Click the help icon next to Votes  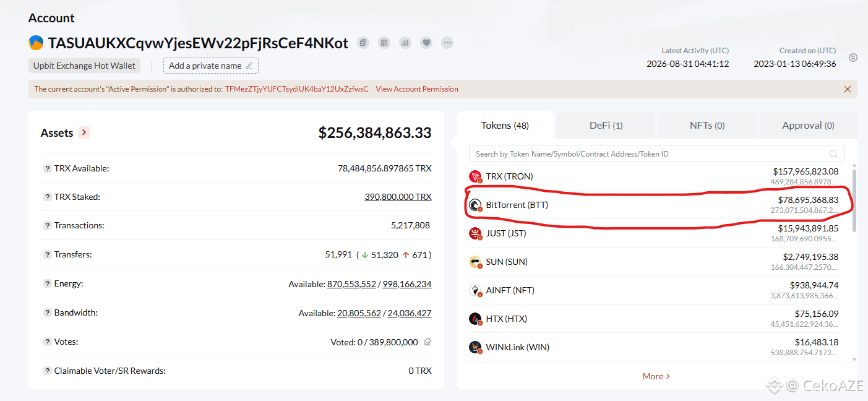47,342
